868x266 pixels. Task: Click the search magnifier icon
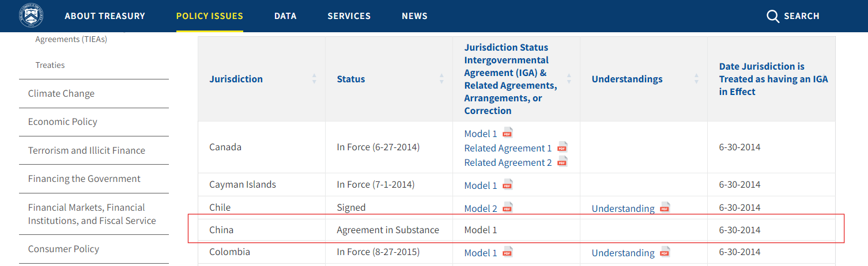click(773, 16)
